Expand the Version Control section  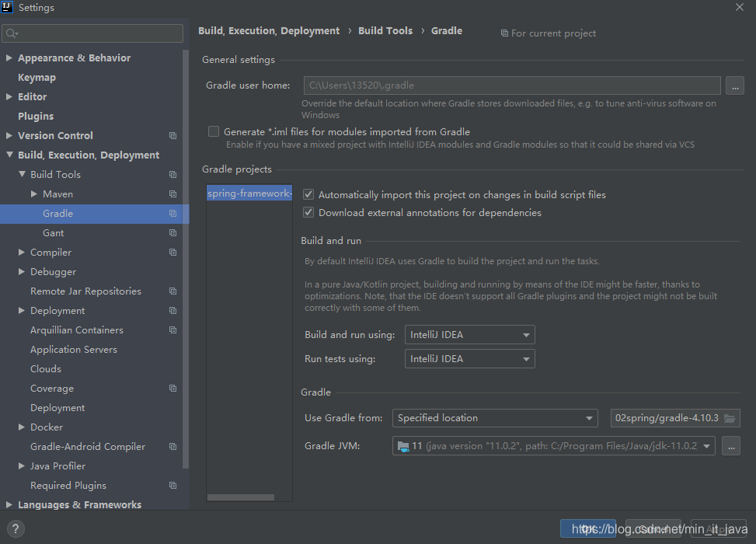[9, 135]
